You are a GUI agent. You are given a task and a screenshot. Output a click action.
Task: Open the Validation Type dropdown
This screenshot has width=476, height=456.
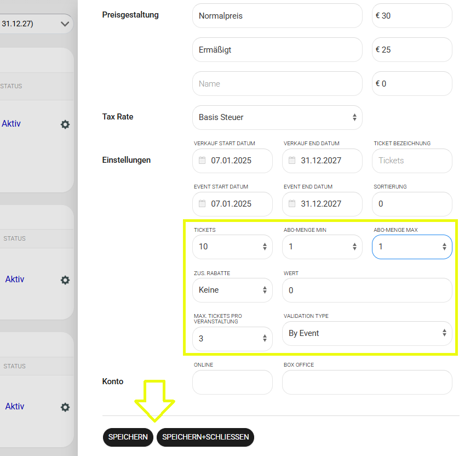click(367, 333)
